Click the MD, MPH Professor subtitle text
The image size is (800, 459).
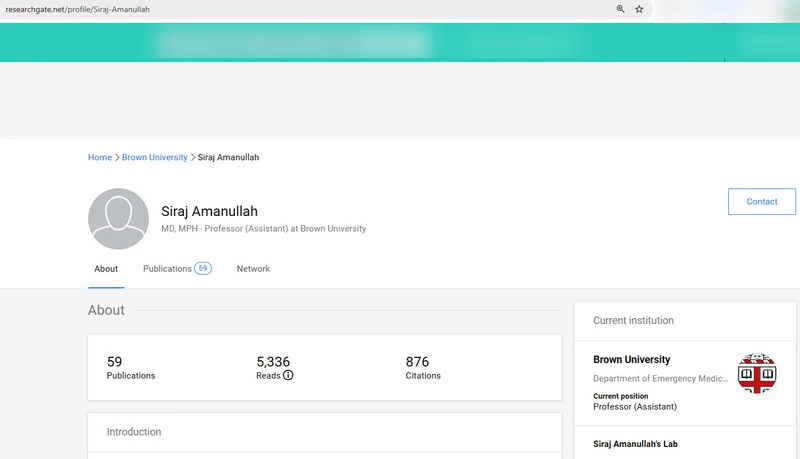coord(264,229)
